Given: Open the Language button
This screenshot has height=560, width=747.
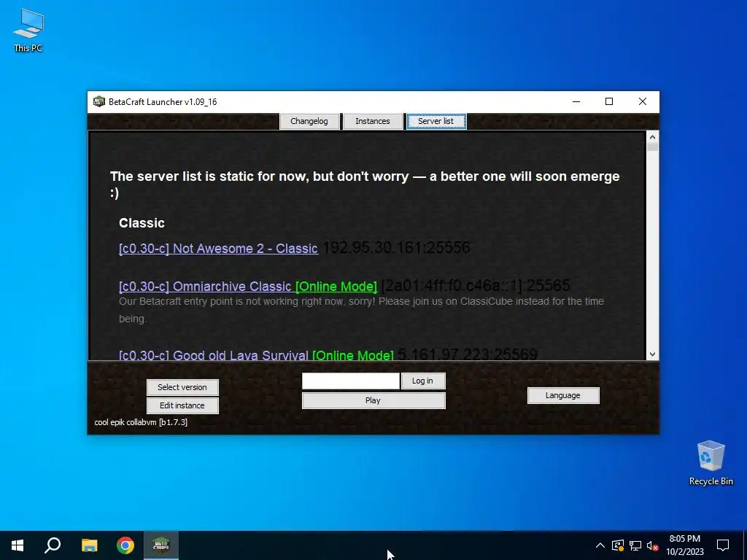Looking at the screenshot, I should tap(563, 395).
